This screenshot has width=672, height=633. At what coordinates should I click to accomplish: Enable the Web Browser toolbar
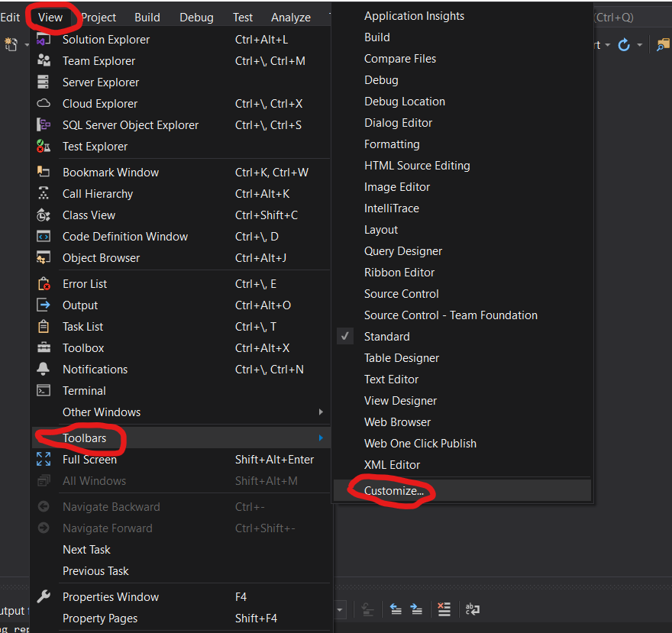pyautogui.click(x=397, y=421)
